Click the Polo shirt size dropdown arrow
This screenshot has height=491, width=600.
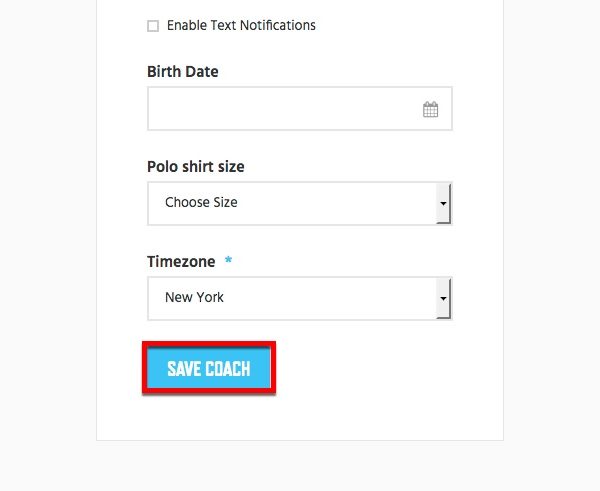coord(443,203)
